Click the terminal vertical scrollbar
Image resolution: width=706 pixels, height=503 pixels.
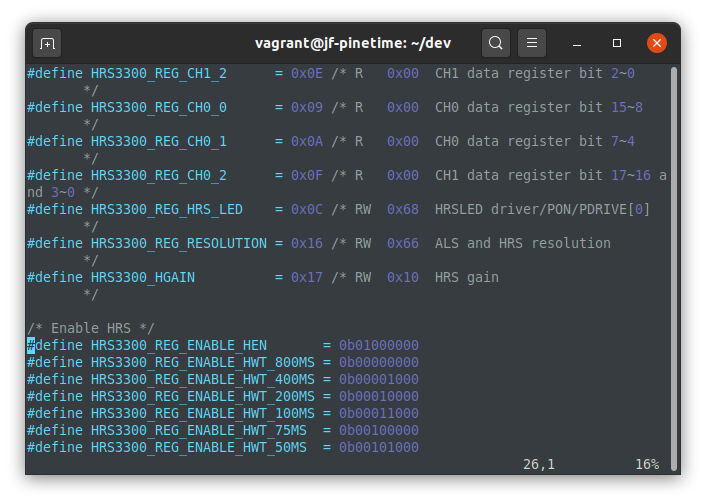point(674,268)
